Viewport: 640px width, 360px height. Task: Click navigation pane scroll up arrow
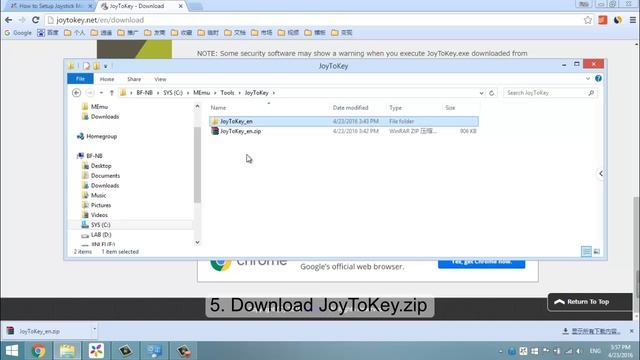(x=197, y=106)
